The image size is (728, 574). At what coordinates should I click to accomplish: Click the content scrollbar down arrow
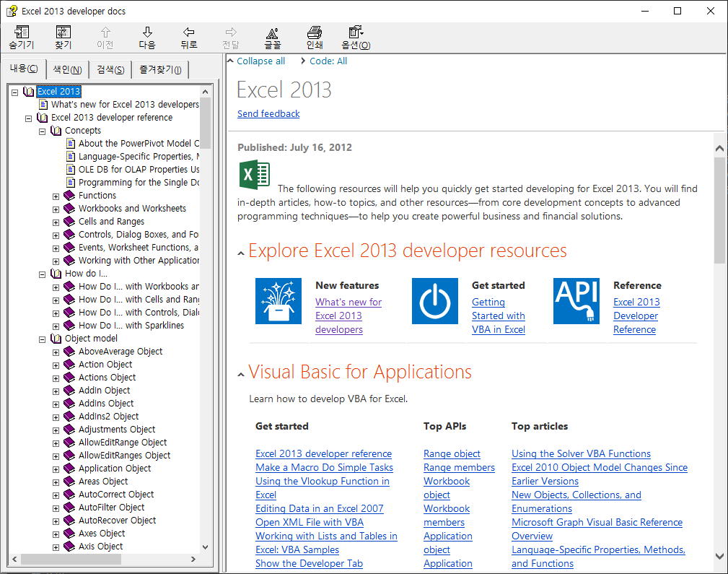[x=719, y=557]
